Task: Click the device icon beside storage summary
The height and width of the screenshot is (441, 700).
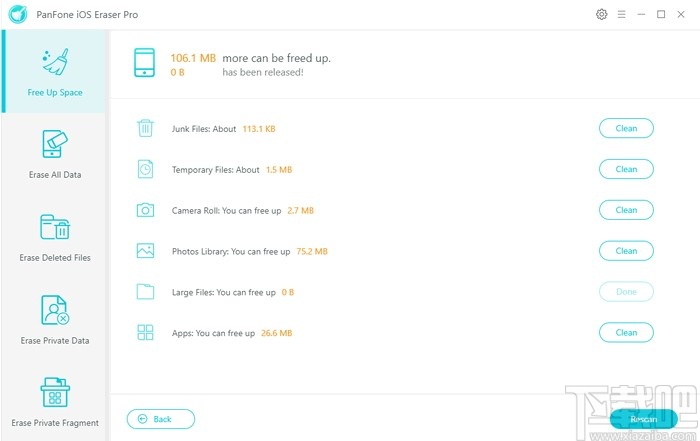Action: (144, 64)
